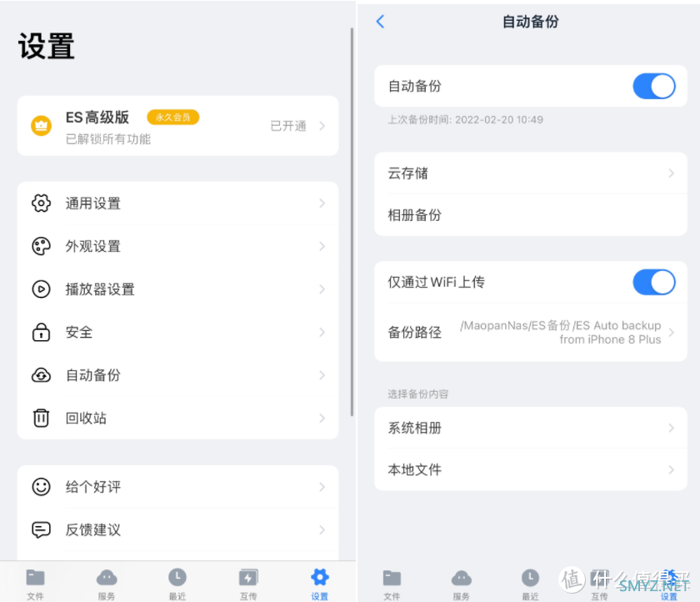The width and height of the screenshot is (700, 602).
Task: Open Recent tab in right screen
Action: click(x=530, y=584)
